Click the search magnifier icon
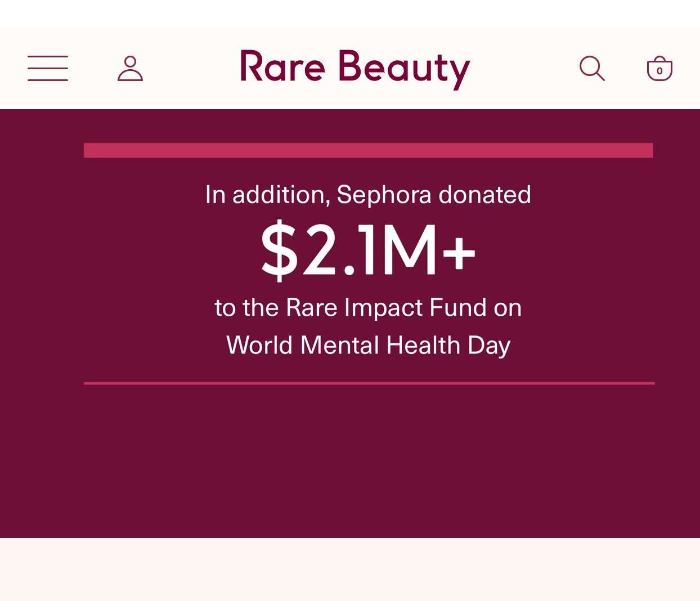 tap(592, 68)
